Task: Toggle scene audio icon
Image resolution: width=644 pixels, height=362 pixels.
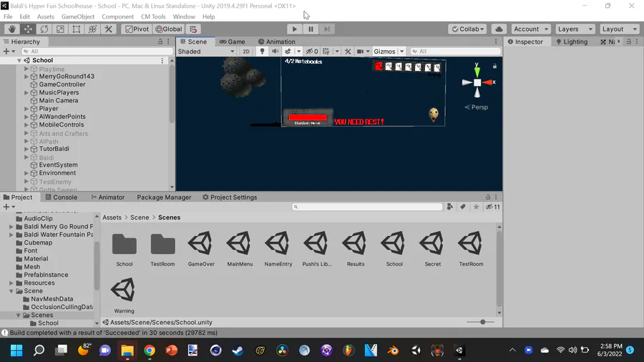Action: 275,52
